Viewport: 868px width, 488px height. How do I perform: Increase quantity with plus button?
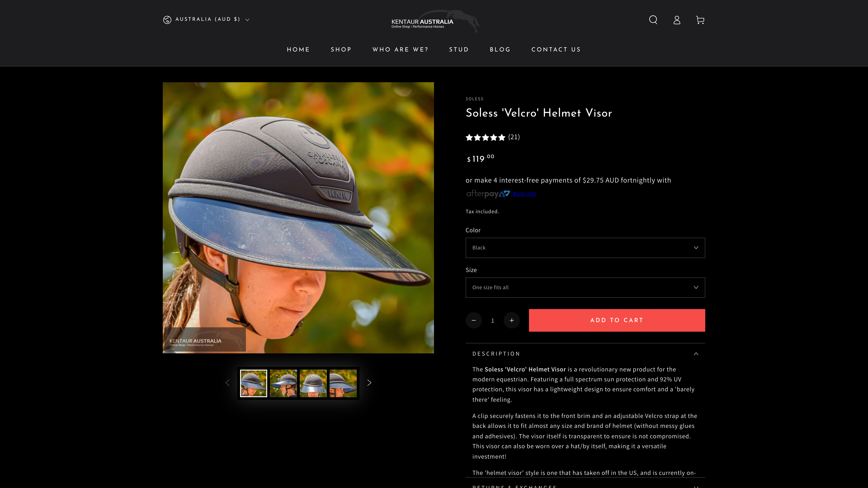512,320
